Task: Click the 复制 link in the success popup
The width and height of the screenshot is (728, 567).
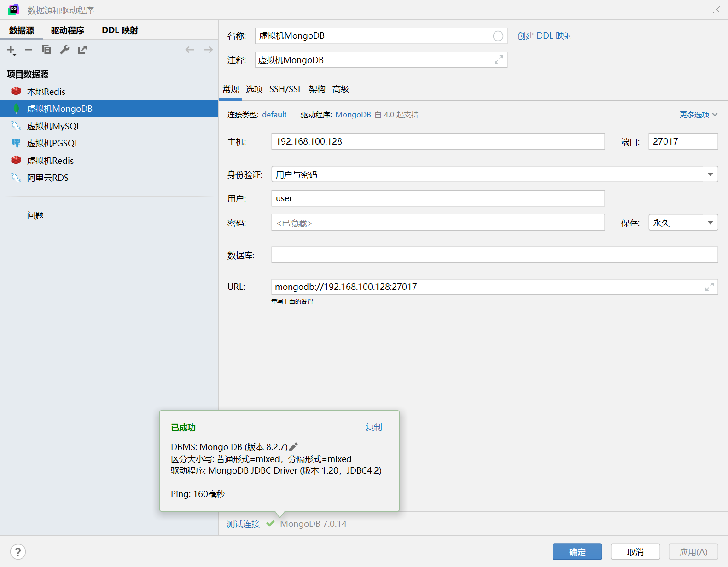Action: click(373, 427)
